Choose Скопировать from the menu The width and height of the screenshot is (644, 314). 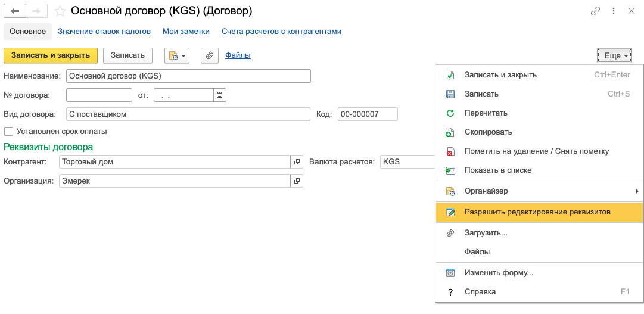(x=539, y=132)
